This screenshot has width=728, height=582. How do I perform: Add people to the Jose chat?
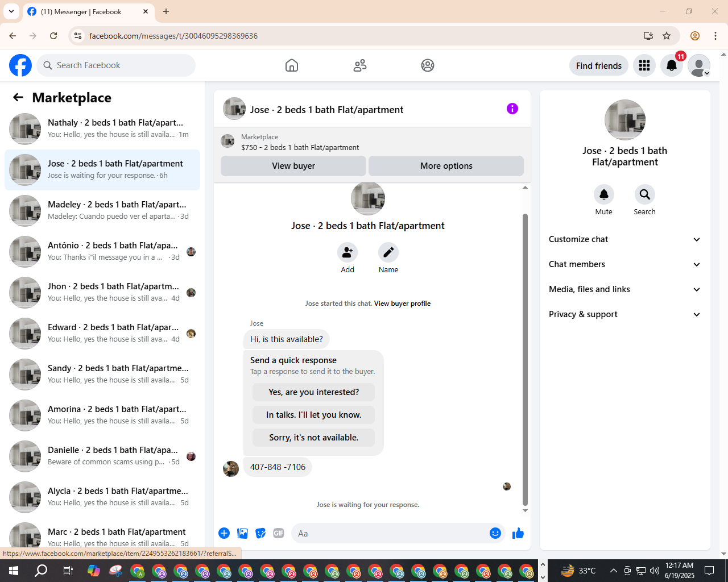pos(348,252)
